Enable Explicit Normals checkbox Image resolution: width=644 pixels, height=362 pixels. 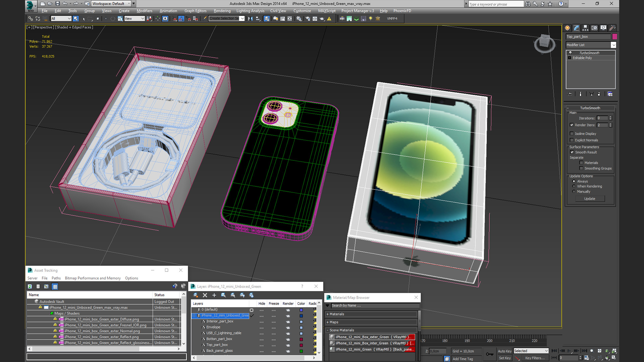click(572, 140)
